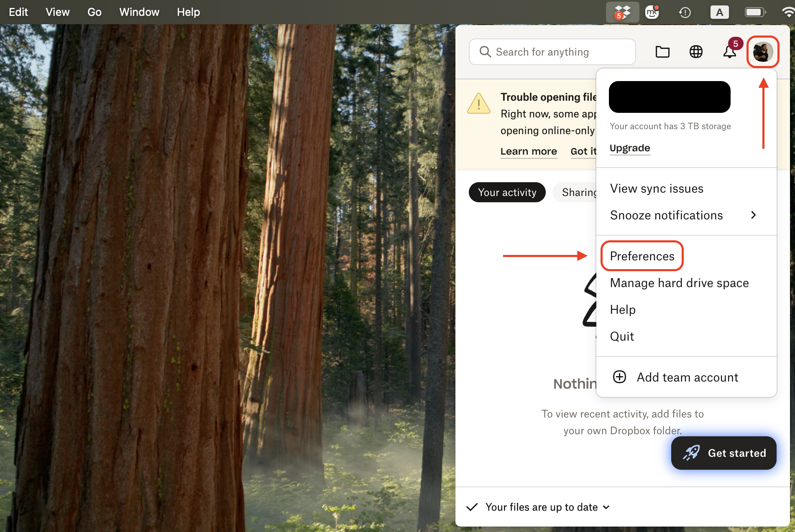Click the Upgrade link under storage info
795x532 pixels.
630,148
